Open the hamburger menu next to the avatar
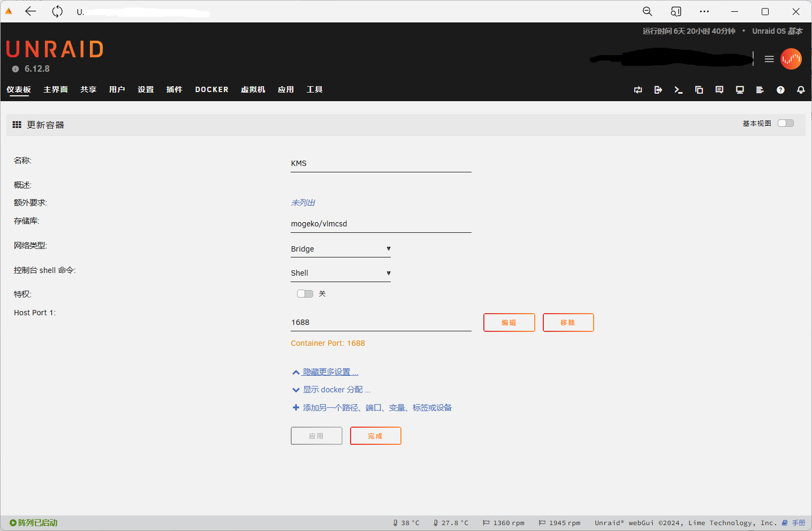Viewport: 812px width, 531px height. pyautogui.click(x=769, y=59)
